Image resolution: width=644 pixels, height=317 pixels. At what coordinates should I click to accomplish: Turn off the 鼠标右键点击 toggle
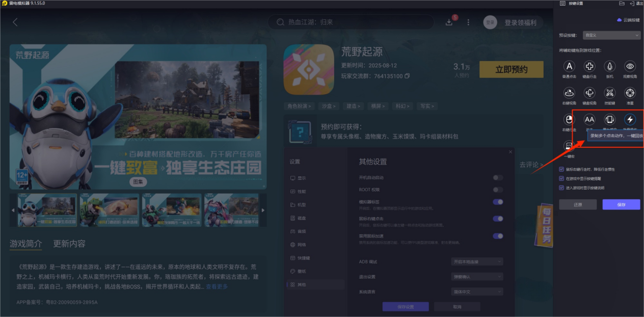pos(498,219)
